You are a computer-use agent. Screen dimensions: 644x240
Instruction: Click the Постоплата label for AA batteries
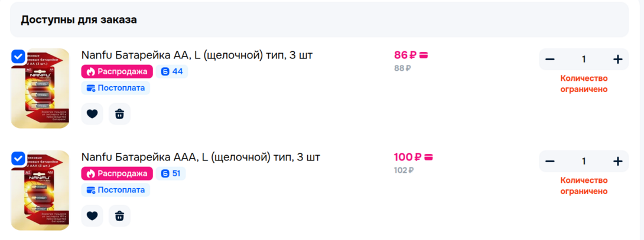pyautogui.click(x=116, y=88)
